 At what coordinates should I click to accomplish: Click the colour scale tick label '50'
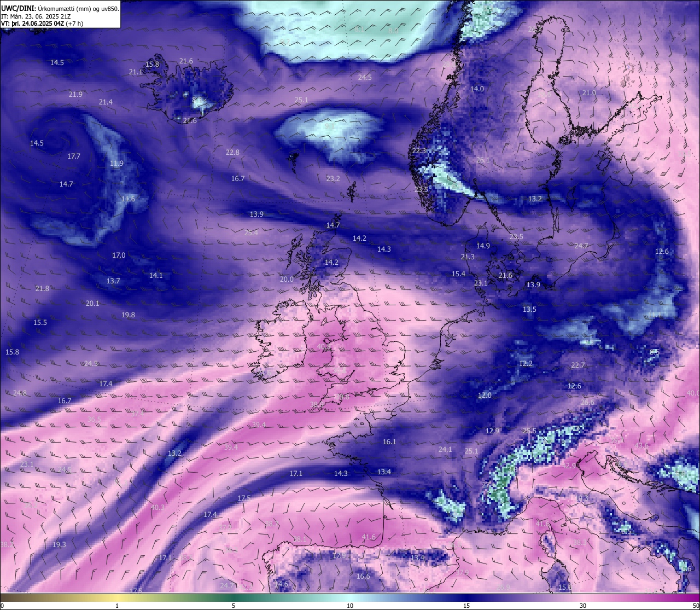tap(696, 606)
